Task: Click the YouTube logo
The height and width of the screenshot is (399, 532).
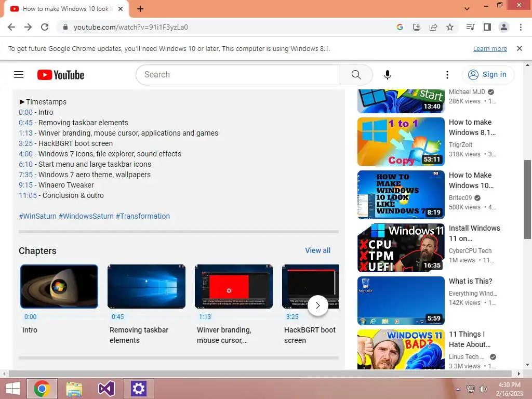Action: (61, 75)
